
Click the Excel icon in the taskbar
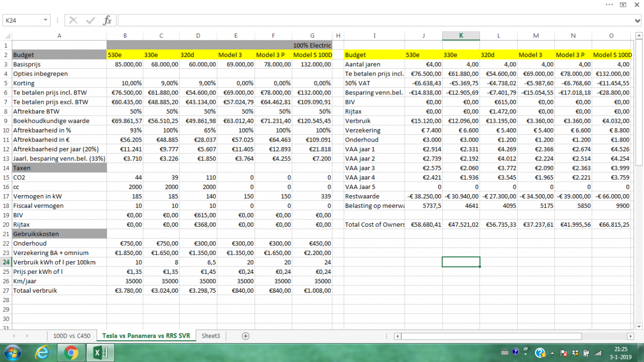click(x=101, y=353)
